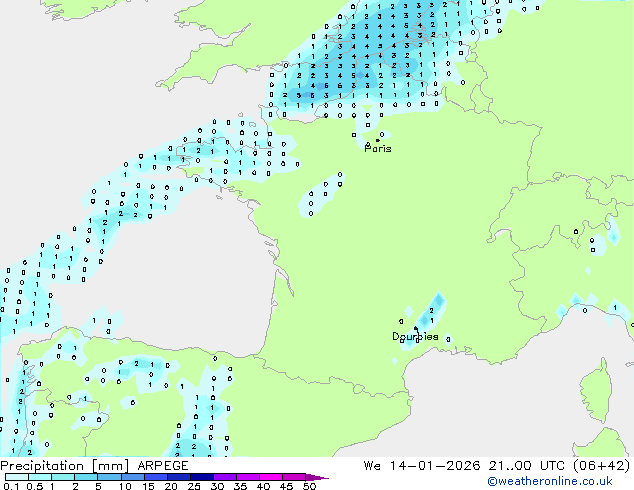The height and width of the screenshot is (490, 634).
Task: Click the forecast date 'We 14-01-2026 21:00 UTC' text
Action: point(464,466)
